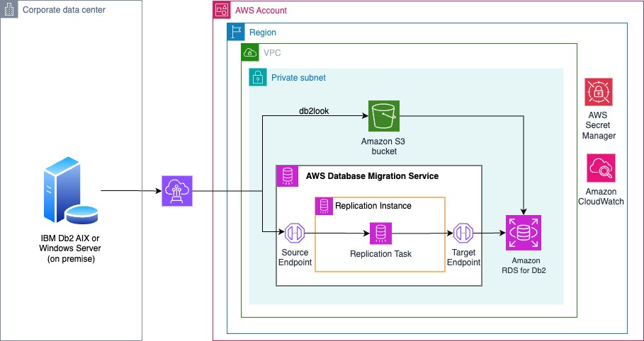
Task: Click the 'AWS Secret Manager' caption
Action: [x=599, y=125]
